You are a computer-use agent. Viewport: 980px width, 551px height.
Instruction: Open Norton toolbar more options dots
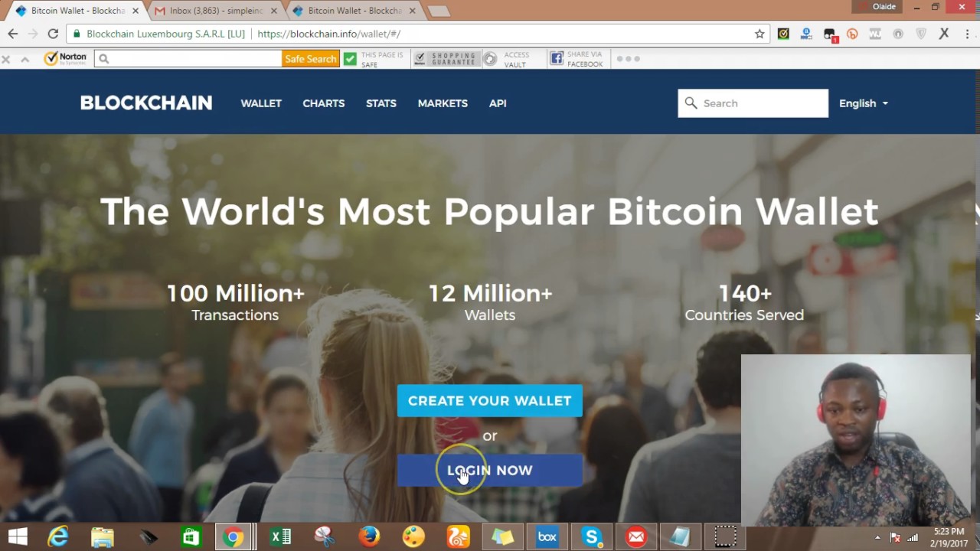tap(628, 58)
